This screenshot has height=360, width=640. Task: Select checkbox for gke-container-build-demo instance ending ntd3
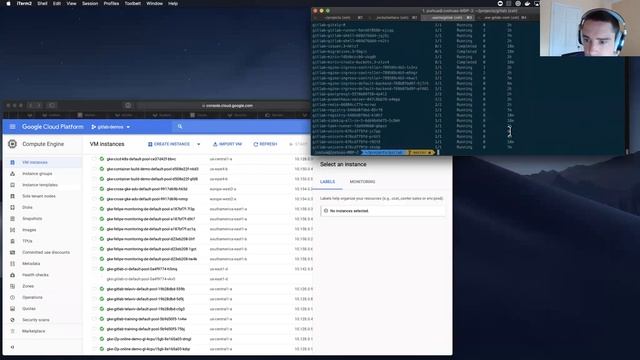click(x=94, y=169)
